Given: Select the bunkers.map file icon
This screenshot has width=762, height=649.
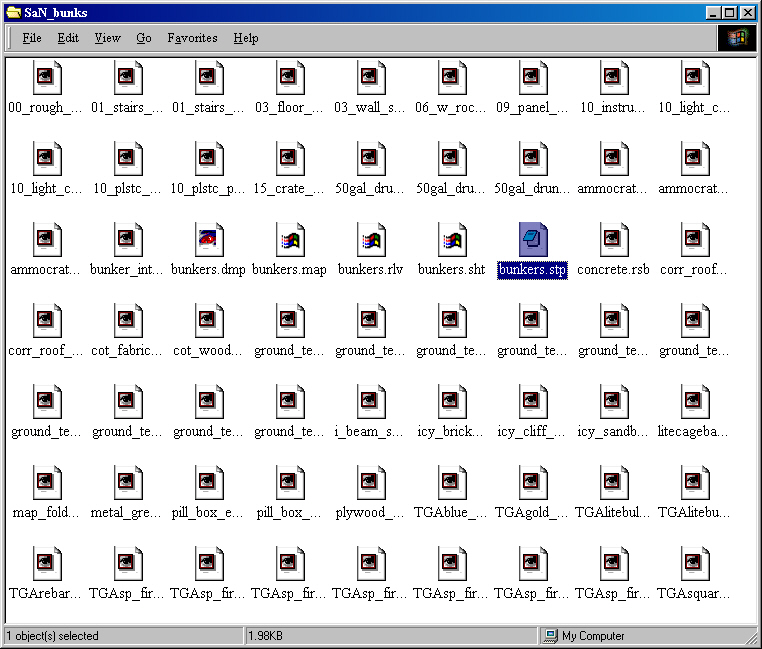Looking at the screenshot, I should coord(290,240).
